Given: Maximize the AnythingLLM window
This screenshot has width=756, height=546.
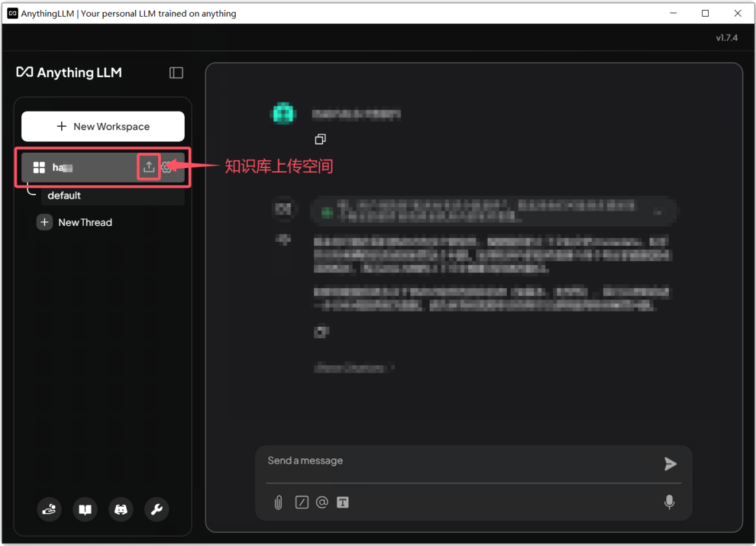Looking at the screenshot, I should tap(705, 13).
